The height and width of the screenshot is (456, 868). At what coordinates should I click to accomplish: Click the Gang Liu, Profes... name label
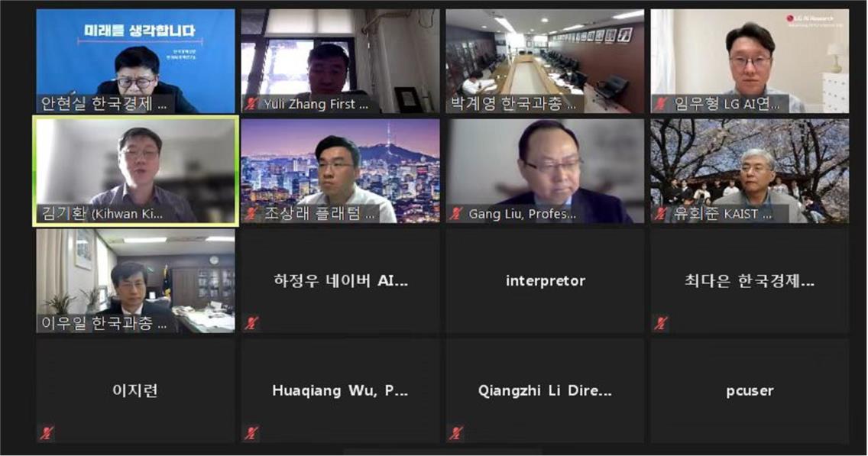[522, 214]
